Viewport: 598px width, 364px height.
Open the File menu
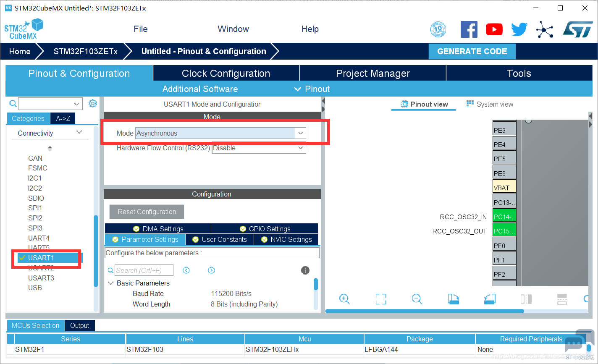[141, 29]
